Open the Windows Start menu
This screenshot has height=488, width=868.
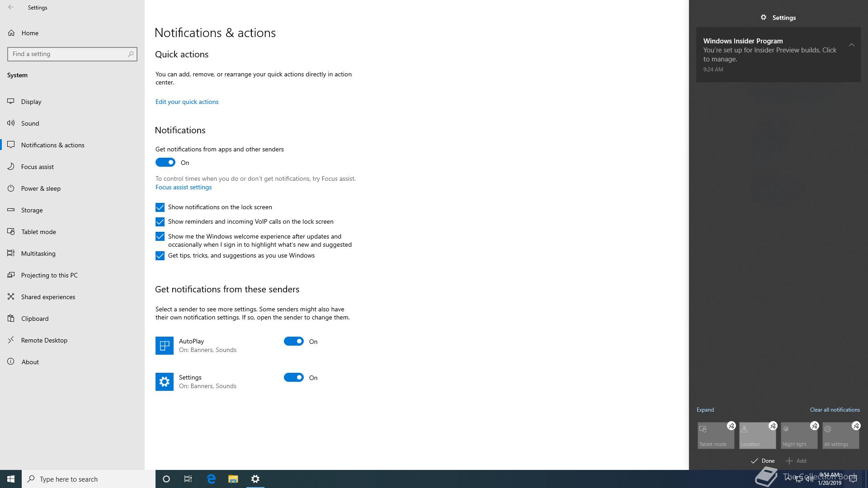pyautogui.click(x=11, y=479)
